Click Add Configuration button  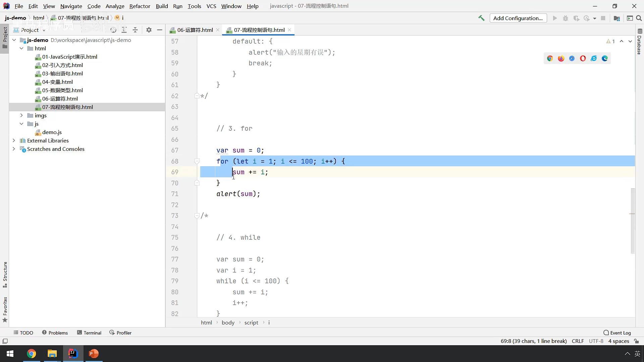point(518,18)
